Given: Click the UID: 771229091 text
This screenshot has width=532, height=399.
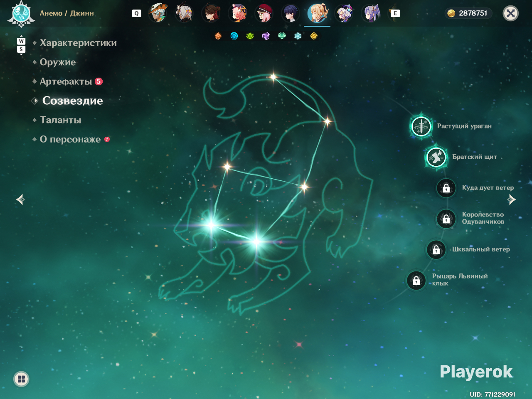Looking at the screenshot, I should coord(493,394).
